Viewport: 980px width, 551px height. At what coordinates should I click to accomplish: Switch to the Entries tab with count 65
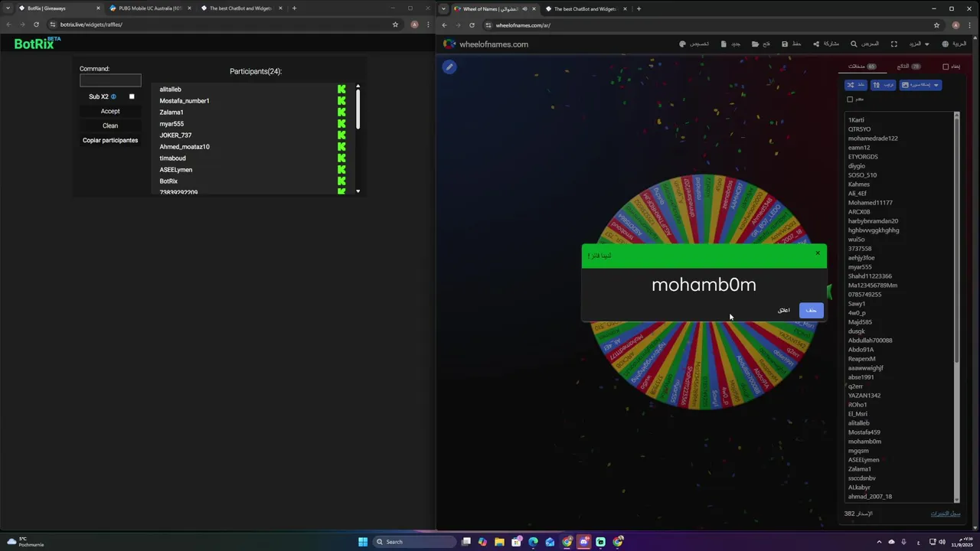(862, 67)
